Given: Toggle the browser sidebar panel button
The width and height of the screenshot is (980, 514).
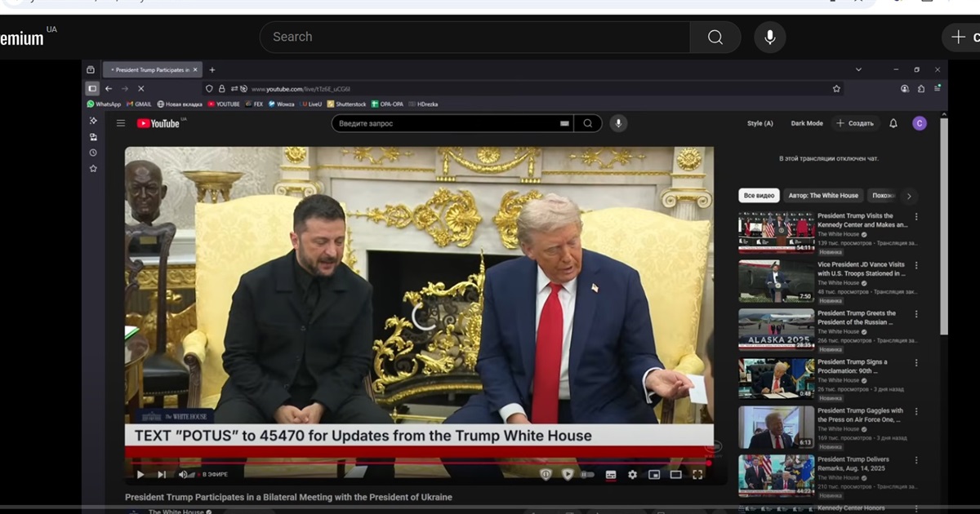Looking at the screenshot, I should (92, 88).
